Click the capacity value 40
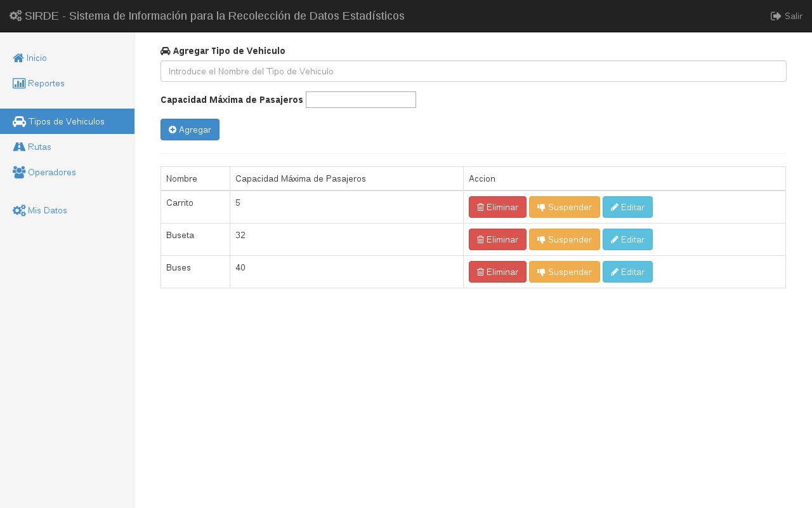Image resolution: width=812 pixels, height=508 pixels. click(240, 267)
